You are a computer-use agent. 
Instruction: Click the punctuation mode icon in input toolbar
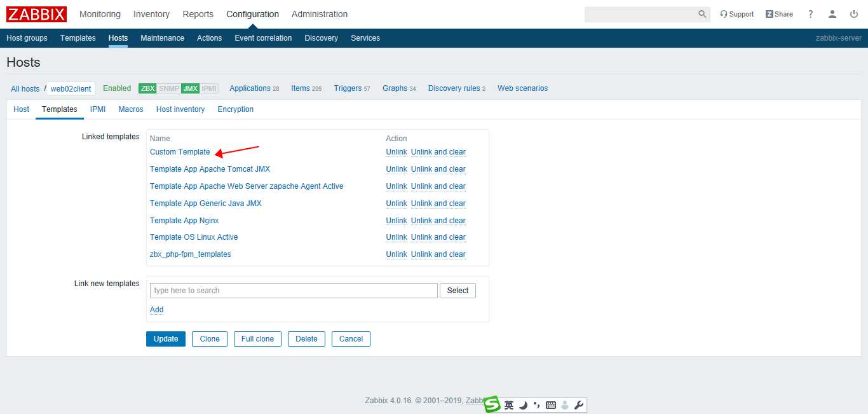point(537,405)
